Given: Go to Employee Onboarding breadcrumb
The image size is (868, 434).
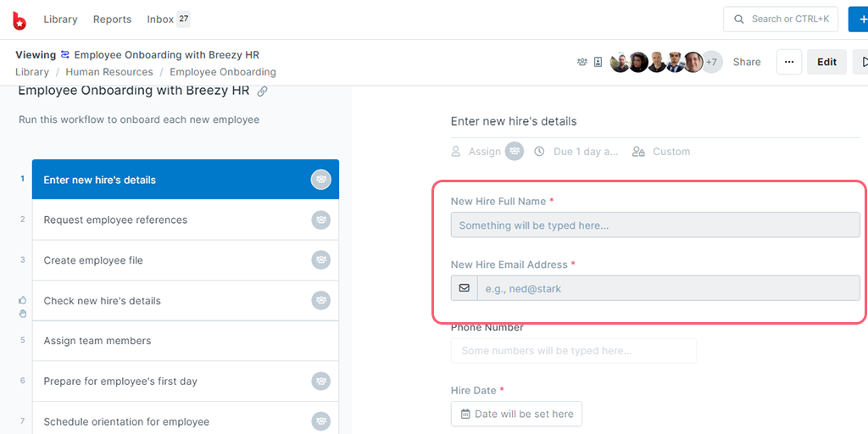Looking at the screenshot, I should 223,72.
